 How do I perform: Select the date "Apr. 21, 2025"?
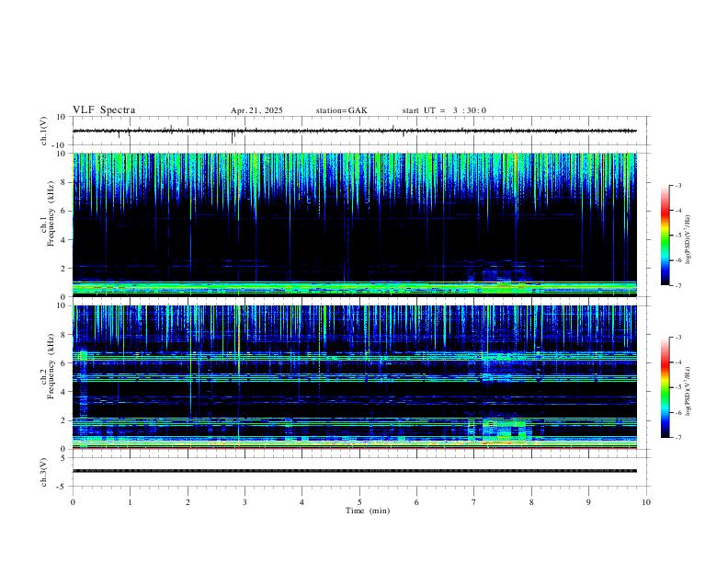point(256,110)
